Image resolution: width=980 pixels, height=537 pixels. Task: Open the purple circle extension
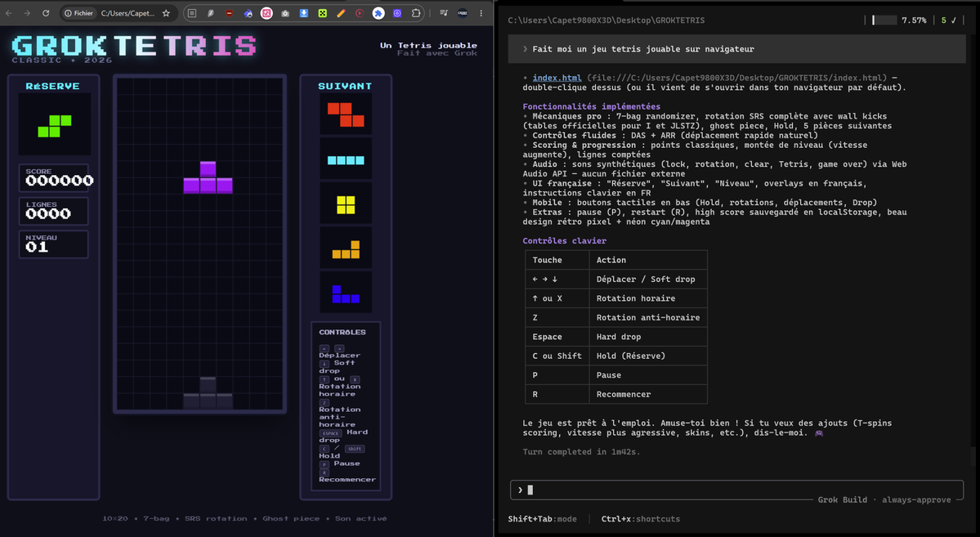397,13
